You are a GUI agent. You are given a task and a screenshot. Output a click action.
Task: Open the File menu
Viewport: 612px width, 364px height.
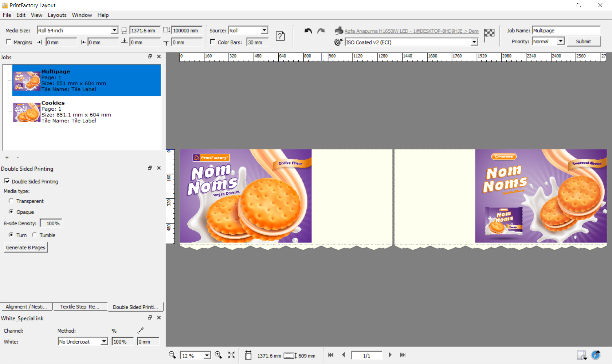(x=7, y=15)
